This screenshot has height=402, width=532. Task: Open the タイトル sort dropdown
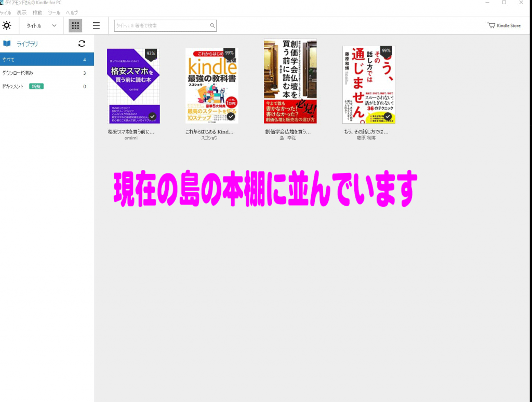pos(42,25)
